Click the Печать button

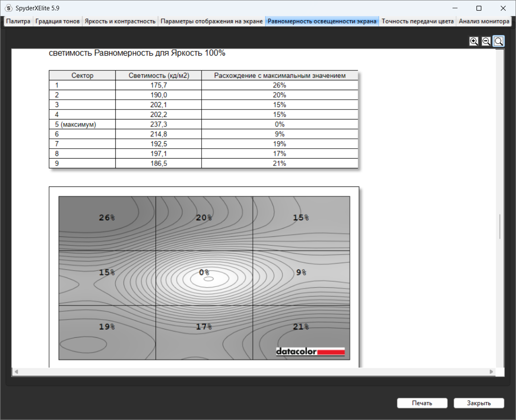pyautogui.click(x=422, y=403)
